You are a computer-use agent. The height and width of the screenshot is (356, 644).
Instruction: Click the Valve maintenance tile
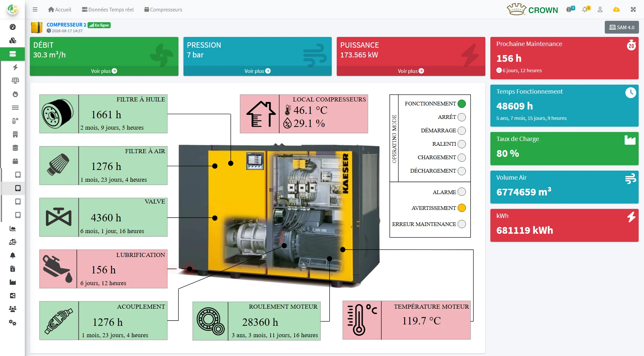tap(103, 217)
